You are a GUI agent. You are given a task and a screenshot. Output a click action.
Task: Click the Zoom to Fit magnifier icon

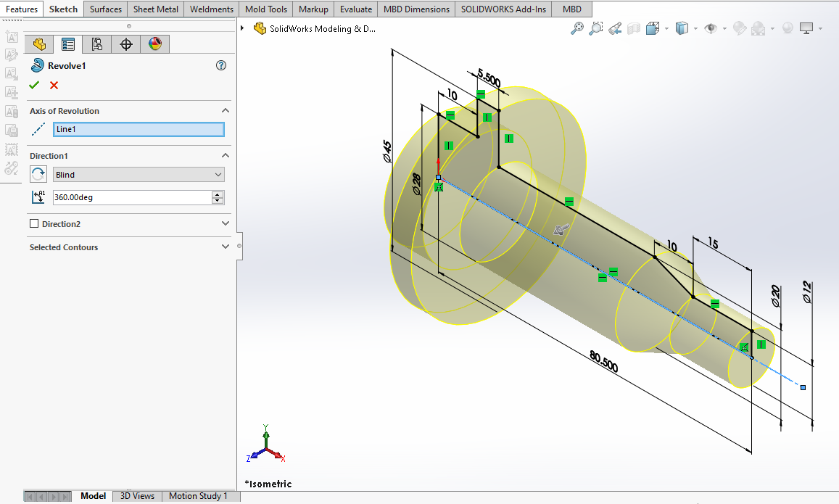[577, 28]
